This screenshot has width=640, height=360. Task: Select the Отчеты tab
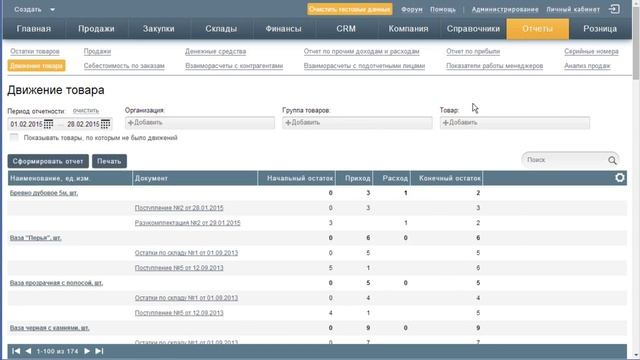tap(538, 29)
